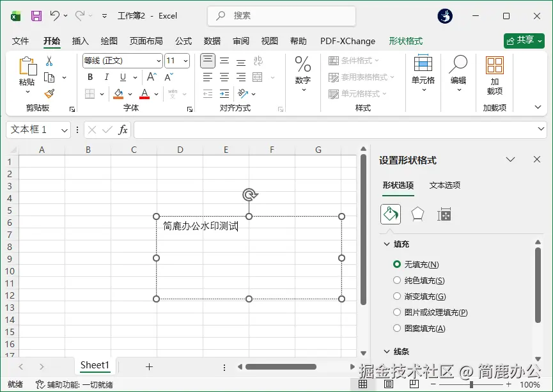Pick the red font color swatch
This screenshot has height=392, width=553.
(x=144, y=94)
